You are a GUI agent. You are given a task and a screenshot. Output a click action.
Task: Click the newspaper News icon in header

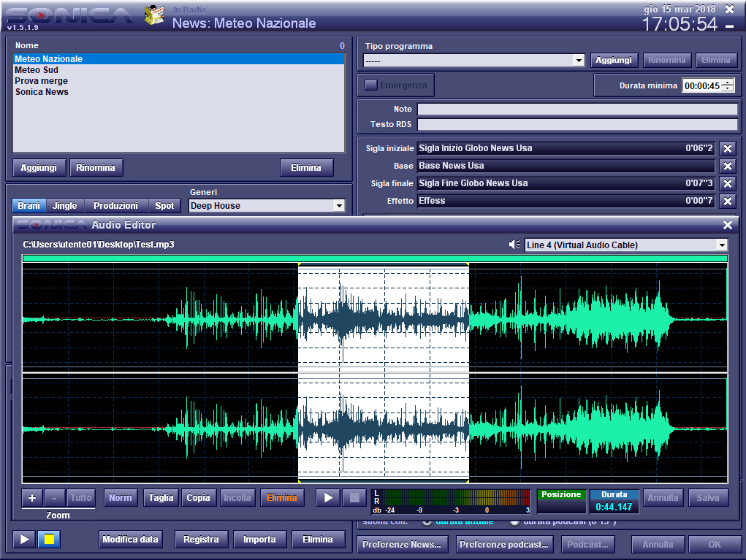coord(155,15)
